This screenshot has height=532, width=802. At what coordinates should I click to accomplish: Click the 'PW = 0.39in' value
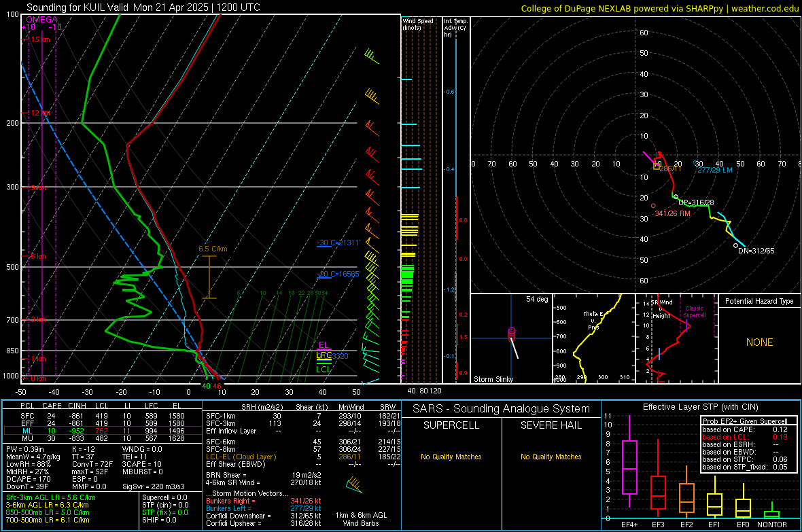pos(25,449)
